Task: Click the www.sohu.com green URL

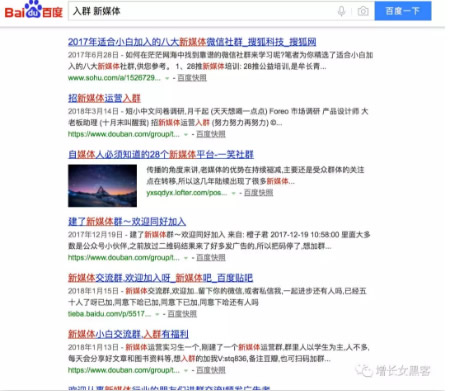Action: 114,78
